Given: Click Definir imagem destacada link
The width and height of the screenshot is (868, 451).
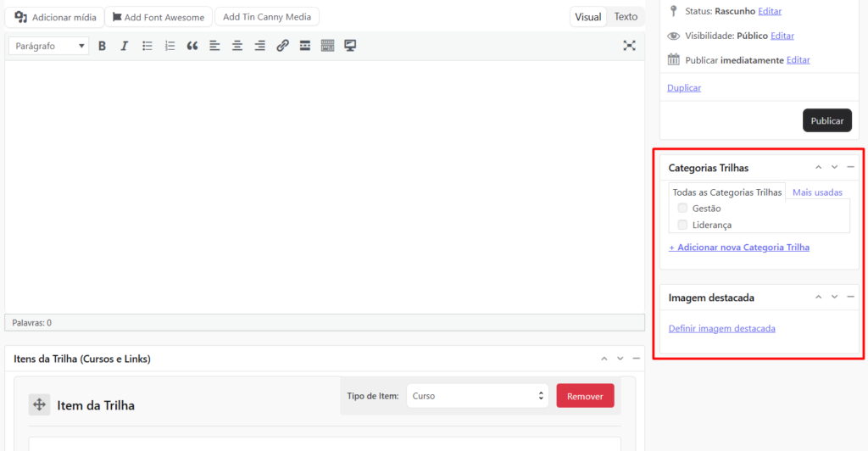Looking at the screenshot, I should coord(721,328).
